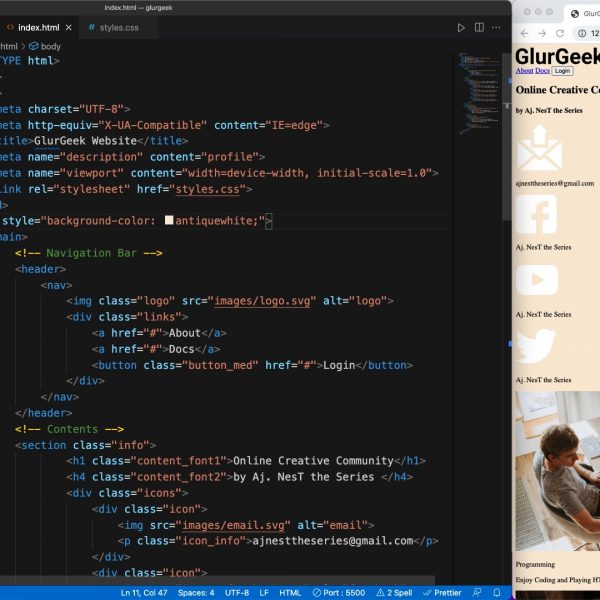Change language mode from HTML
600x600 pixels.
pos(290,593)
